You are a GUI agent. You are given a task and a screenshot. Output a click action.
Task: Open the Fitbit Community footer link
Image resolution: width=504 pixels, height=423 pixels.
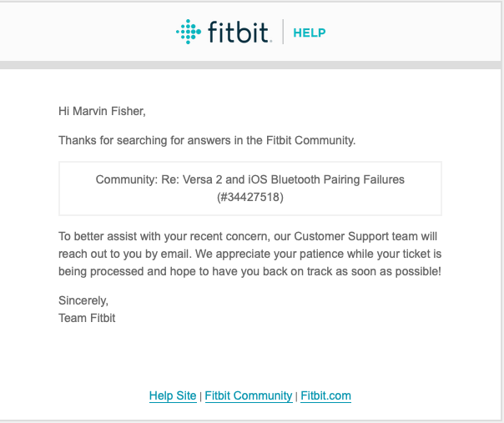249,395
